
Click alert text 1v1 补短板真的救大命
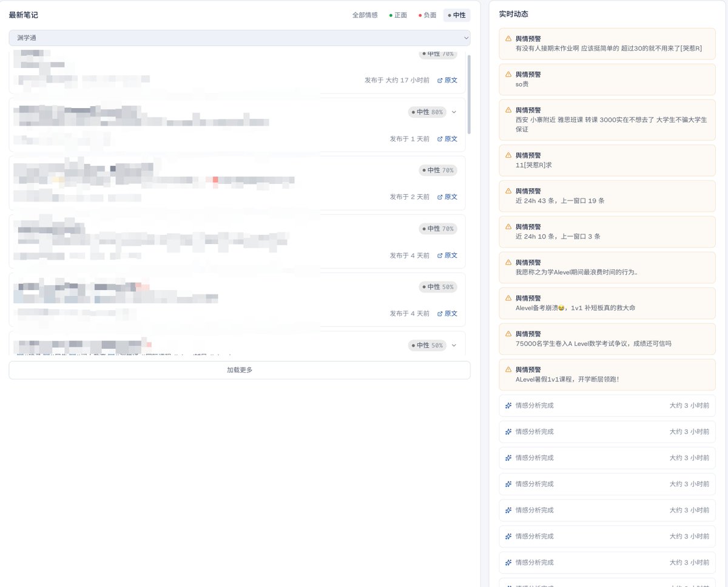click(x=603, y=308)
